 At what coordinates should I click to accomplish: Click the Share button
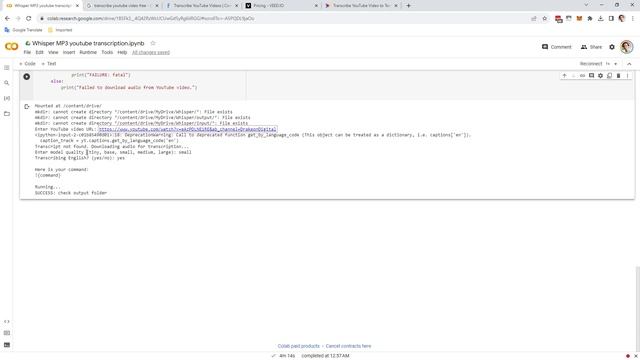pyautogui.click(x=591, y=47)
